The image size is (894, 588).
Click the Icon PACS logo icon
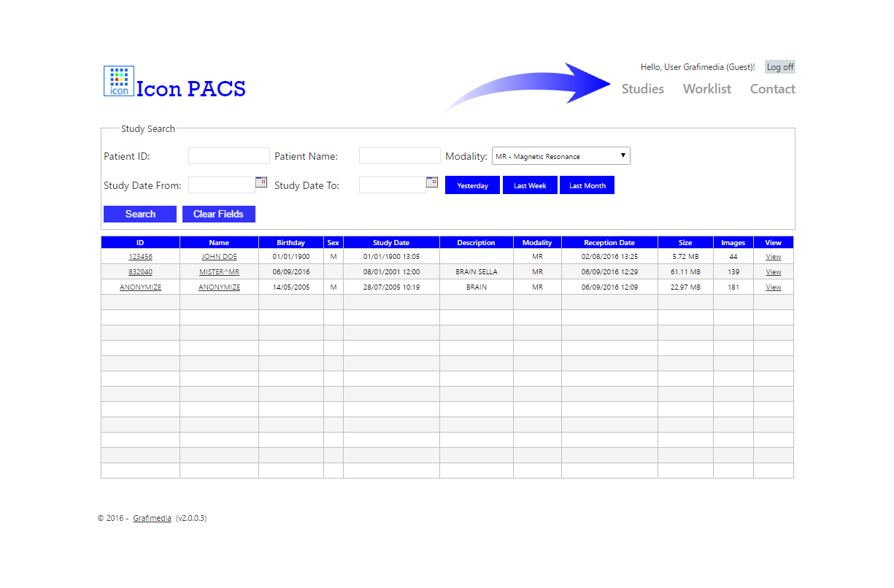(118, 81)
